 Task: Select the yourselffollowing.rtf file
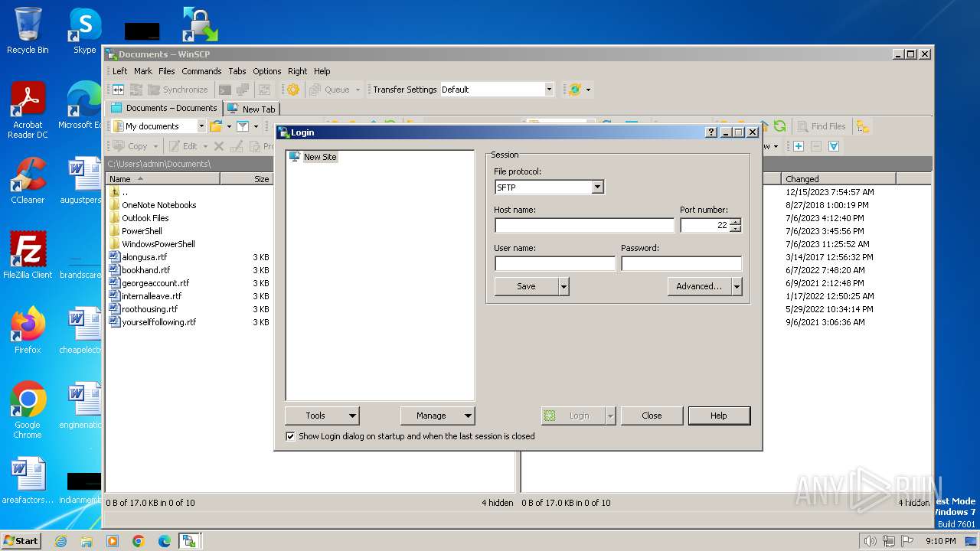coord(159,322)
